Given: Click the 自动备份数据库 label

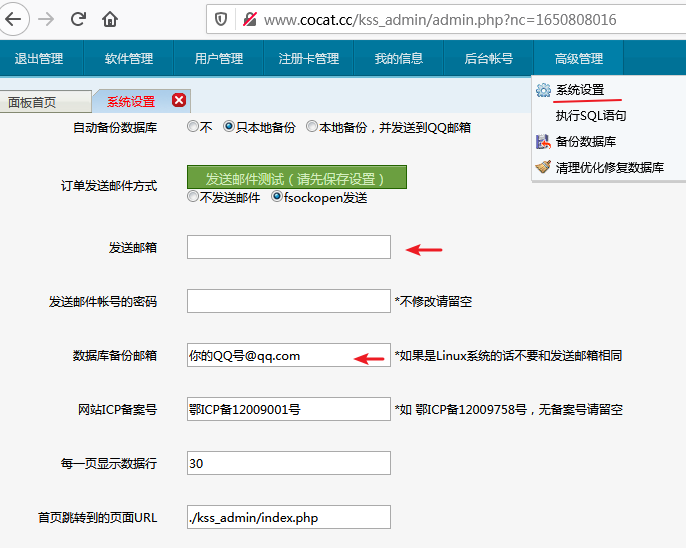Looking at the screenshot, I should point(115,128).
